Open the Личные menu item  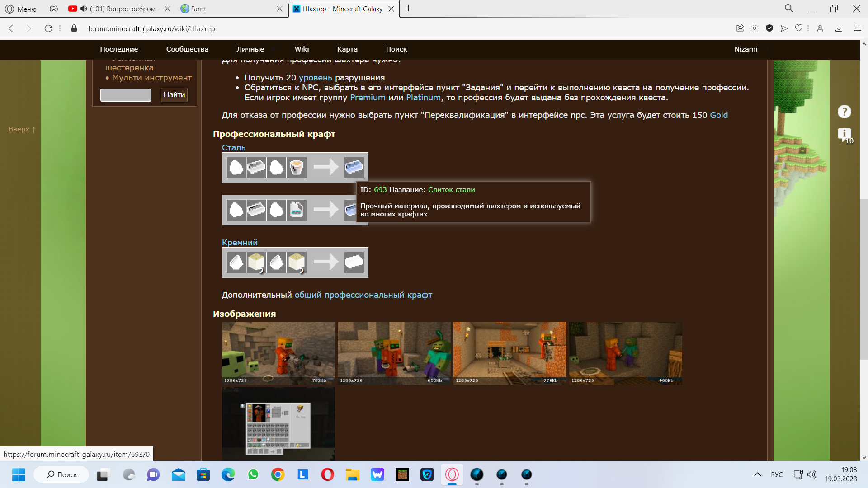tap(250, 49)
